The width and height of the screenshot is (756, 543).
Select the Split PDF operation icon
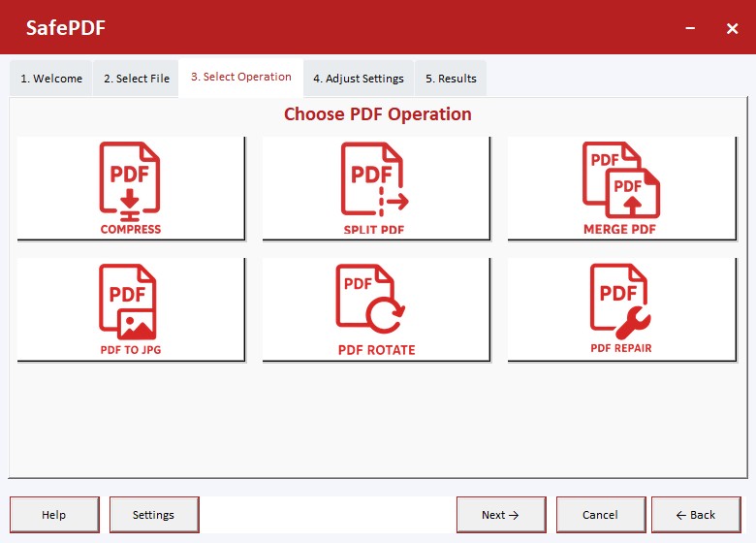click(x=375, y=188)
